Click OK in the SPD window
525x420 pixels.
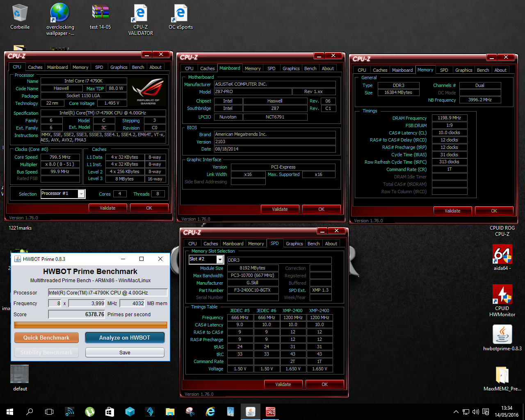[x=324, y=384]
